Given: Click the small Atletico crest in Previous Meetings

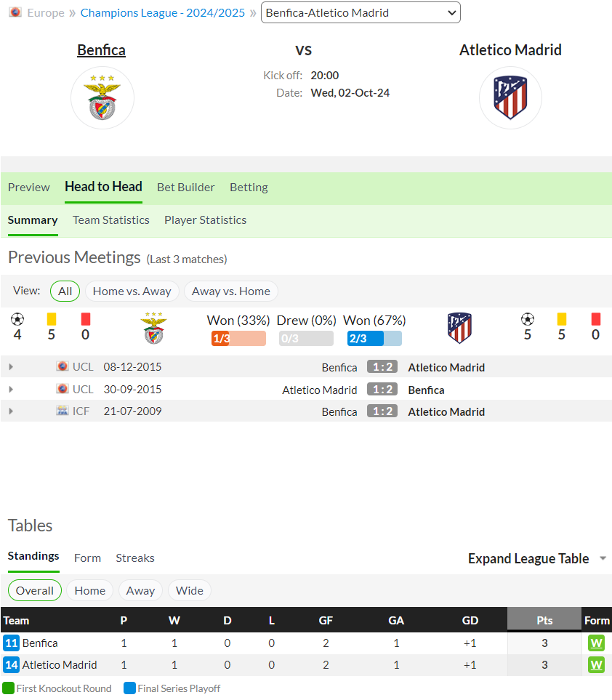Looking at the screenshot, I should 459,328.
